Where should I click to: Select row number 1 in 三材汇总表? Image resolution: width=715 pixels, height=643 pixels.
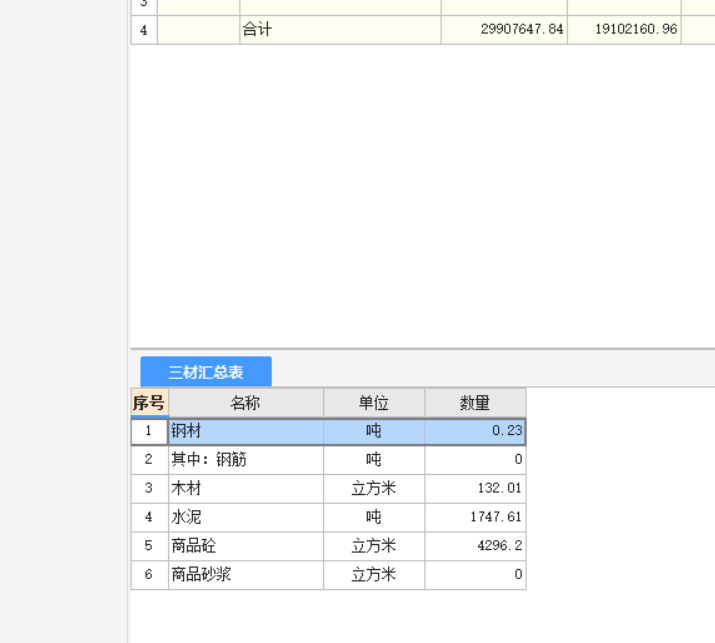click(x=149, y=431)
